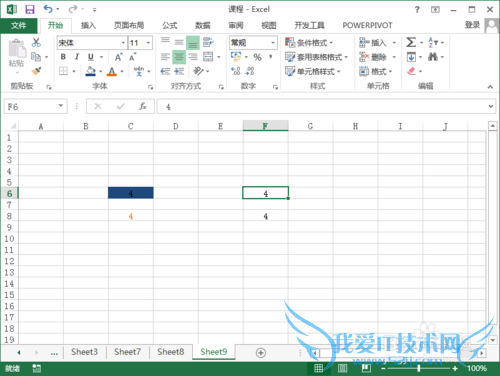Switch to the Page Layout ribbon tab

point(129,25)
